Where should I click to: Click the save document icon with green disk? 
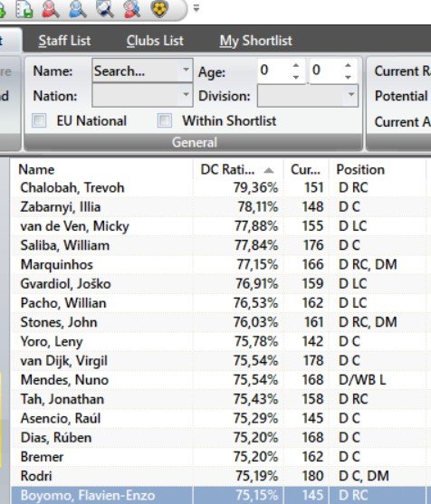(x=24, y=9)
